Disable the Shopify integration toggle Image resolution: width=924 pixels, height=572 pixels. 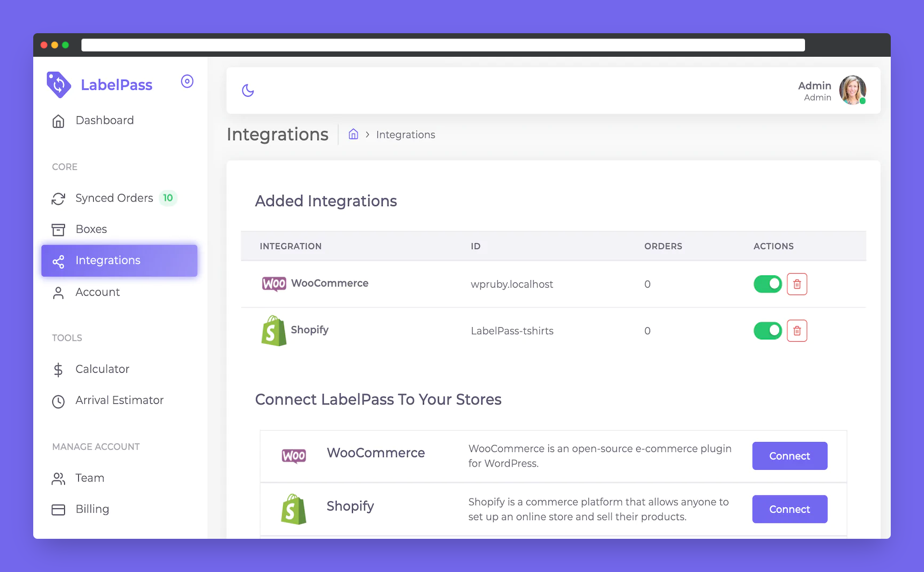coord(767,330)
